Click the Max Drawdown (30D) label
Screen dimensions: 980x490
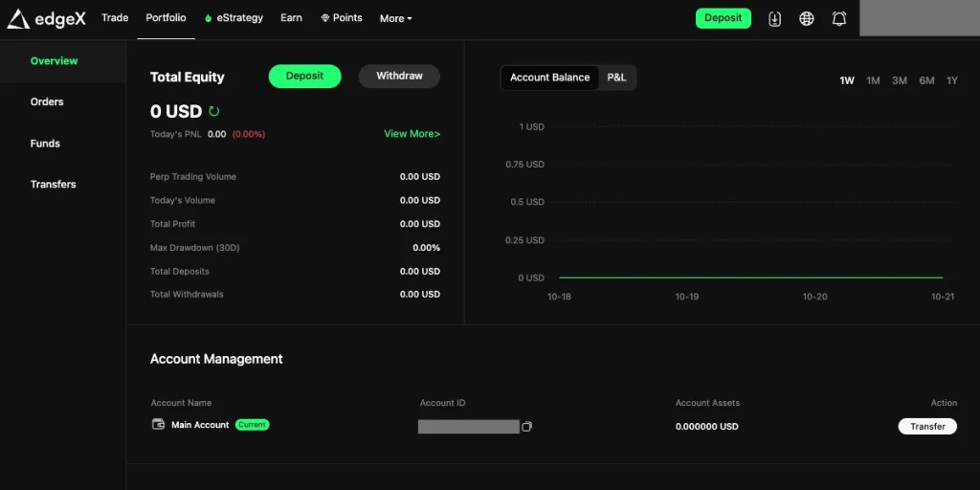195,248
